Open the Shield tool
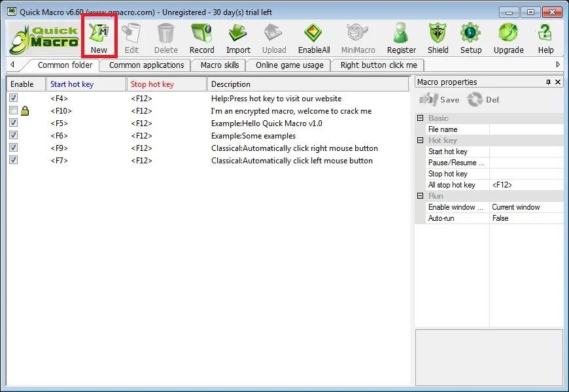Image resolution: width=569 pixels, height=392 pixels. tap(438, 38)
